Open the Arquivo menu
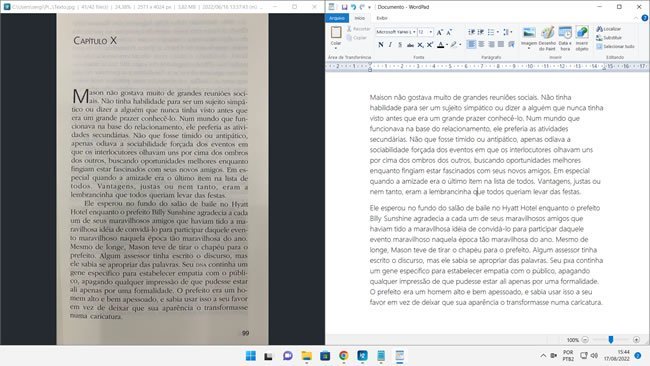The image size is (650, 366). 337,18
